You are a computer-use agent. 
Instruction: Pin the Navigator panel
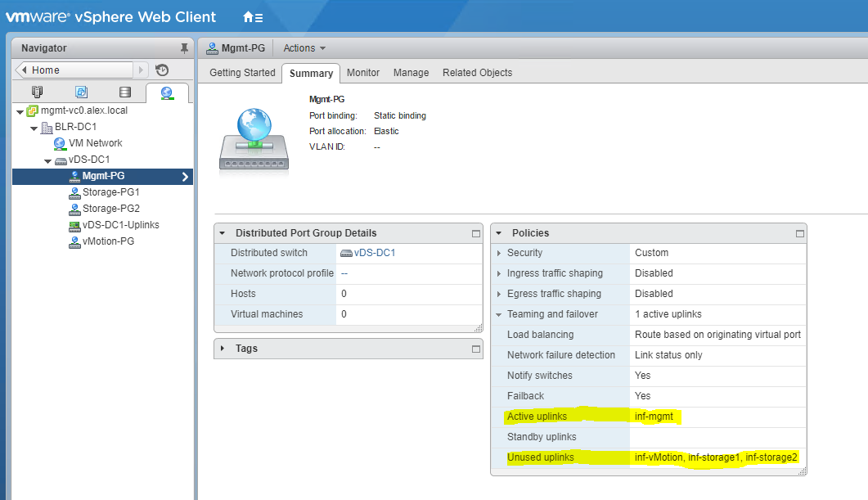pyautogui.click(x=184, y=48)
